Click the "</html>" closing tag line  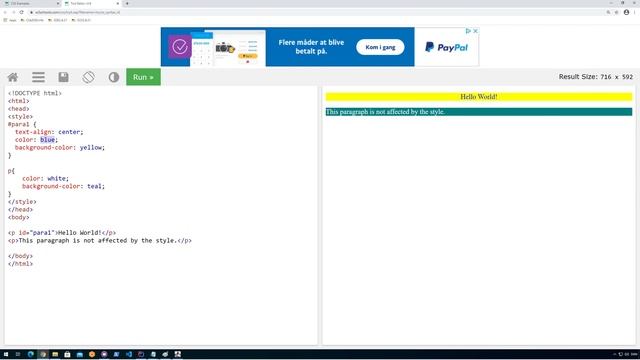point(20,264)
